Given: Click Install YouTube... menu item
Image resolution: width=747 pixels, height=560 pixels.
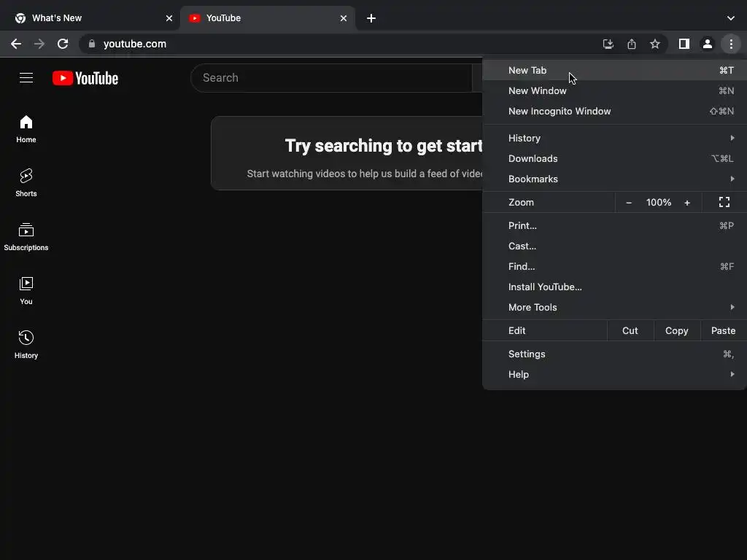Looking at the screenshot, I should [614, 287].
